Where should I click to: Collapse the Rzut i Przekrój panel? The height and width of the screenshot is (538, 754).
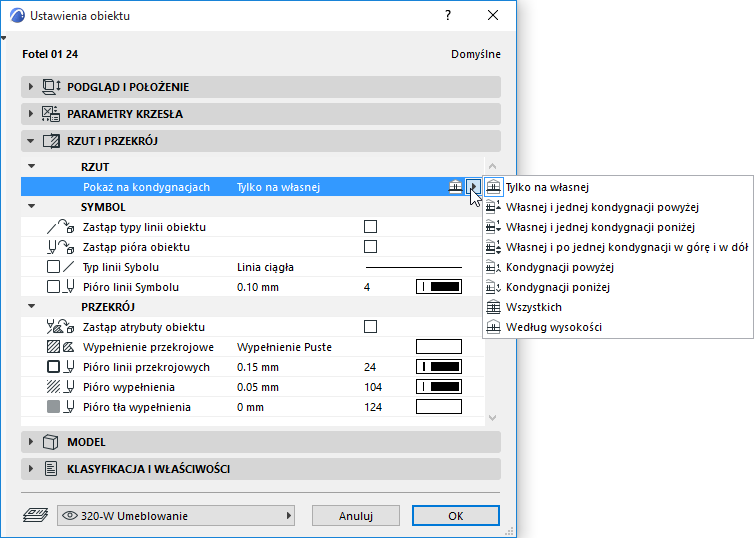tap(31, 141)
